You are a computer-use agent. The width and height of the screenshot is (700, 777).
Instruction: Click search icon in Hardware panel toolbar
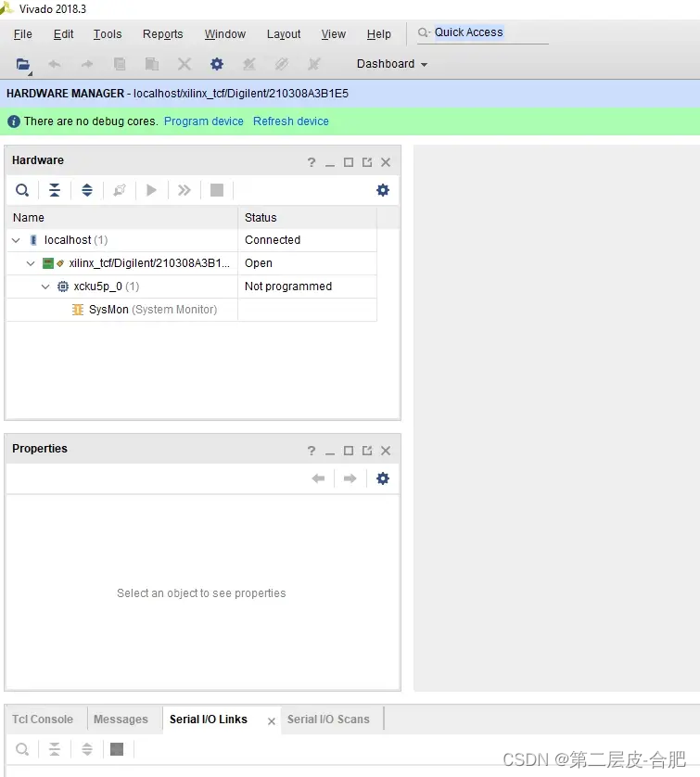pyautogui.click(x=22, y=190)
